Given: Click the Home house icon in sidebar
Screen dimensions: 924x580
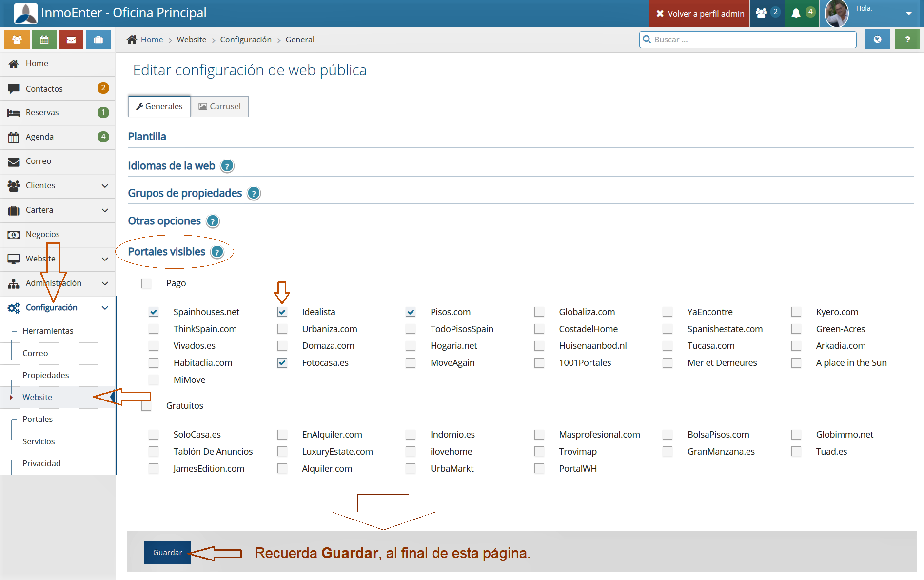Looking at the screenshot, I should [x=14, y=64].
